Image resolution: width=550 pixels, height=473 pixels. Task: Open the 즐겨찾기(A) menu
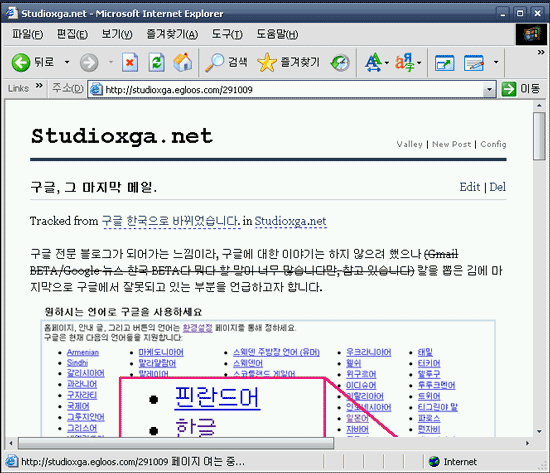coord(172,34)
